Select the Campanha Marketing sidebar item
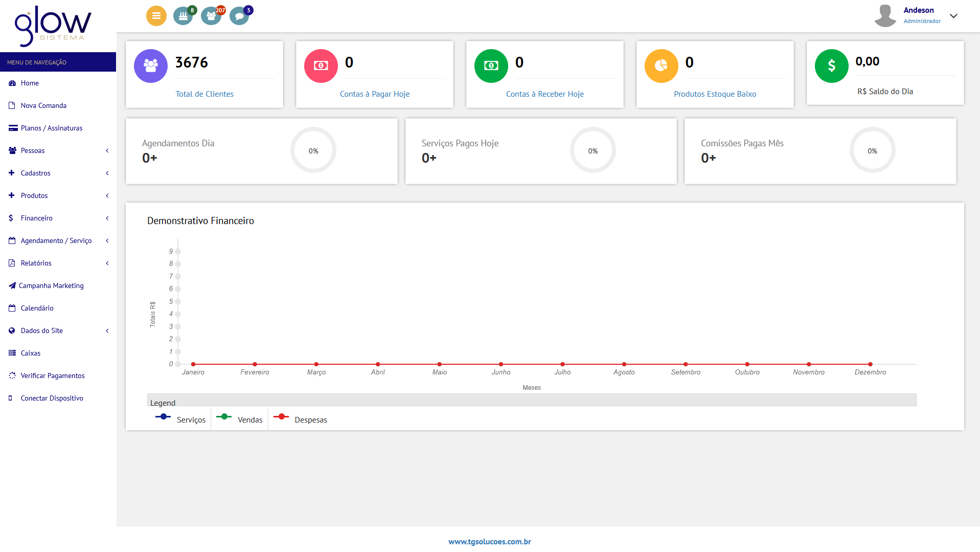The height and width of the screenshot is (552, 980). (x=51, y=285)
